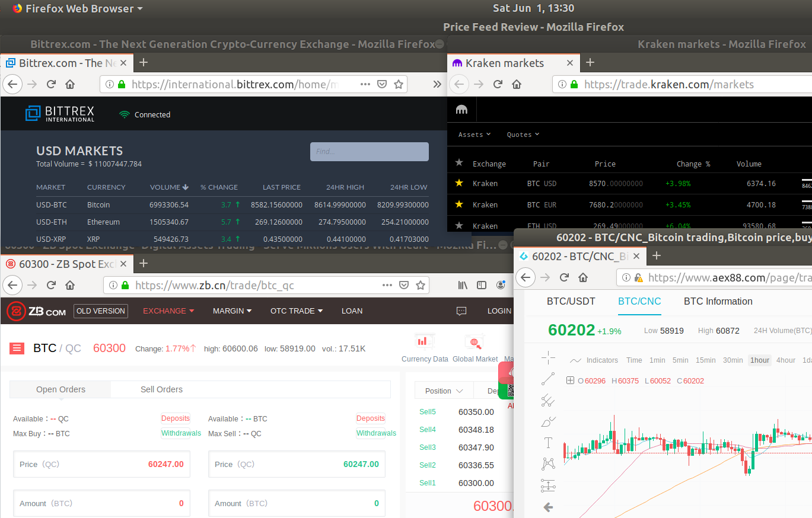812x518 pixels.
Task: Toggle favorite star for Kraken BTC EUR
Action: 458,204
